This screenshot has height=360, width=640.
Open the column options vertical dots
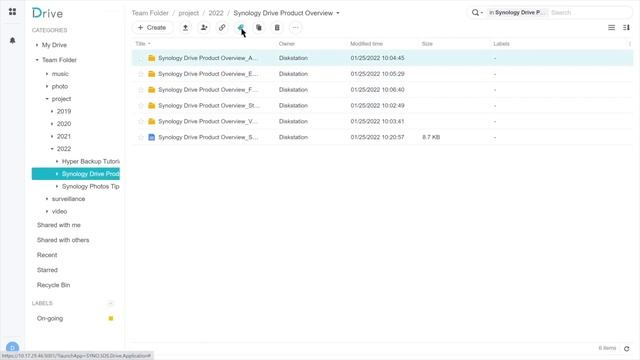(630, 44)
